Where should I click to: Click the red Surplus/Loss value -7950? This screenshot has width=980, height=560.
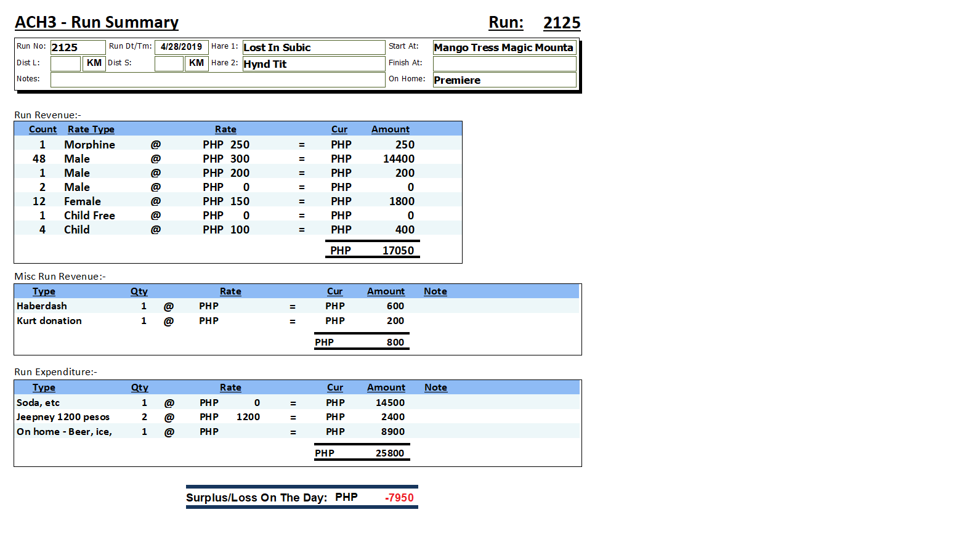click(x=399, y=498)
